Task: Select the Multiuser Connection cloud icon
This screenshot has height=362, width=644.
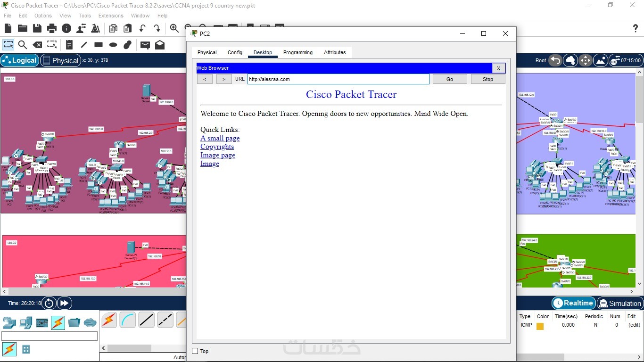Action: pos(90,323)
